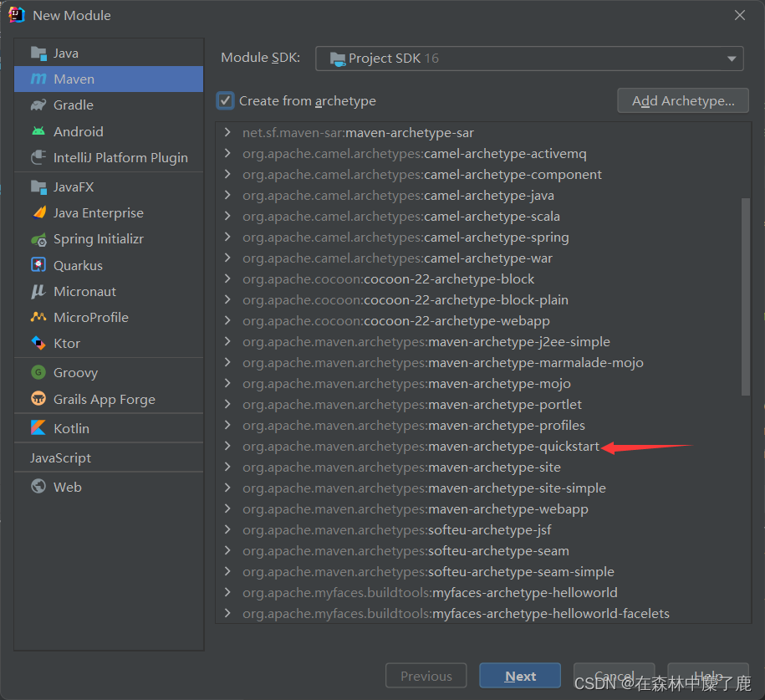Select Gradle module type
Screen dimensions: 765x700
[109, 105]
